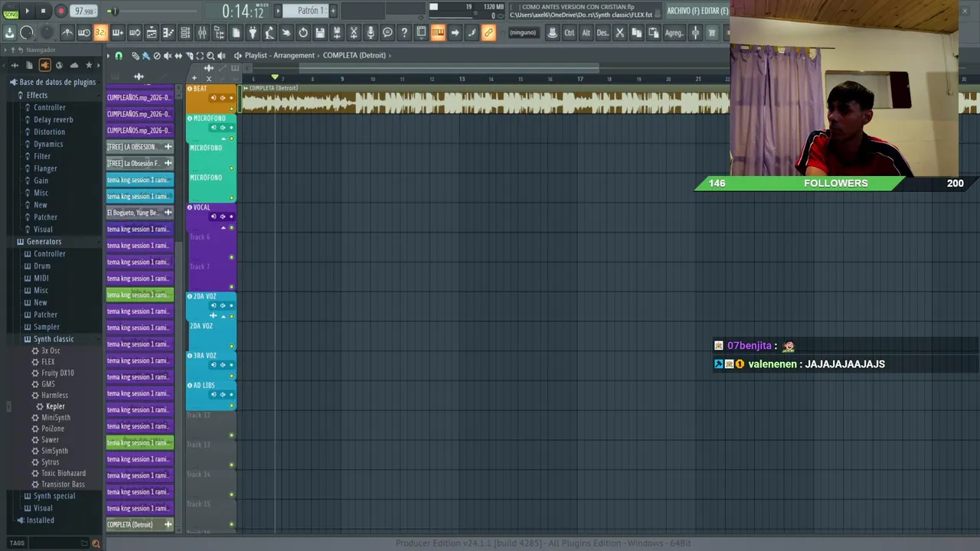
Task: Open the Mixer window icon
Action: (202, 33)
